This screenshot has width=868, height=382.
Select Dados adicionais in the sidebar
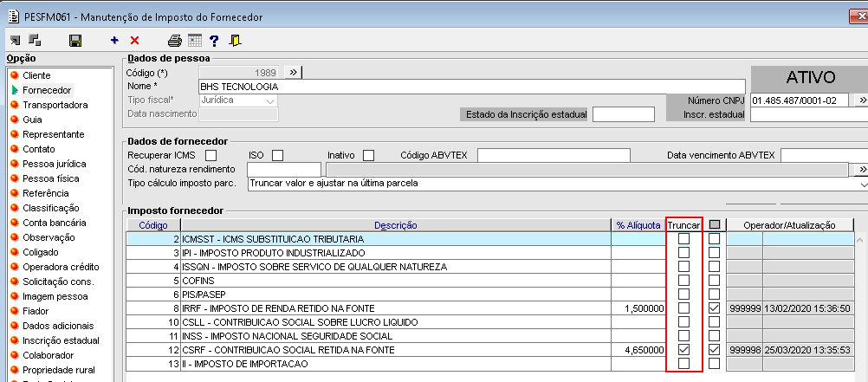coord(58,326)
